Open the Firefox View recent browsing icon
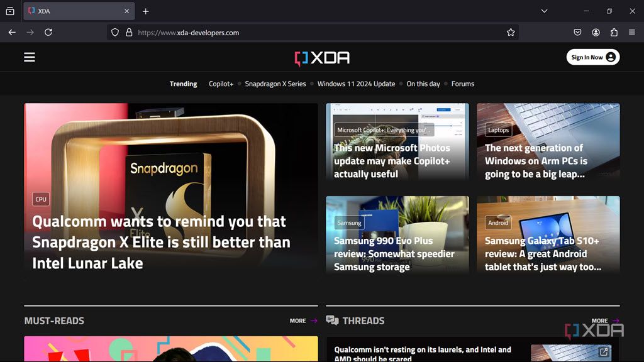 (x=10, y=11)
